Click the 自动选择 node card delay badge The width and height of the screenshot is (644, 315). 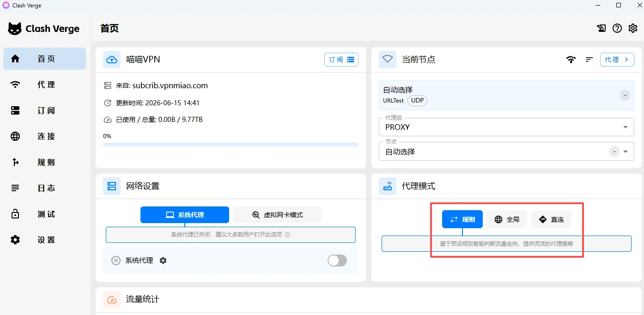click(x=625, y=95)
